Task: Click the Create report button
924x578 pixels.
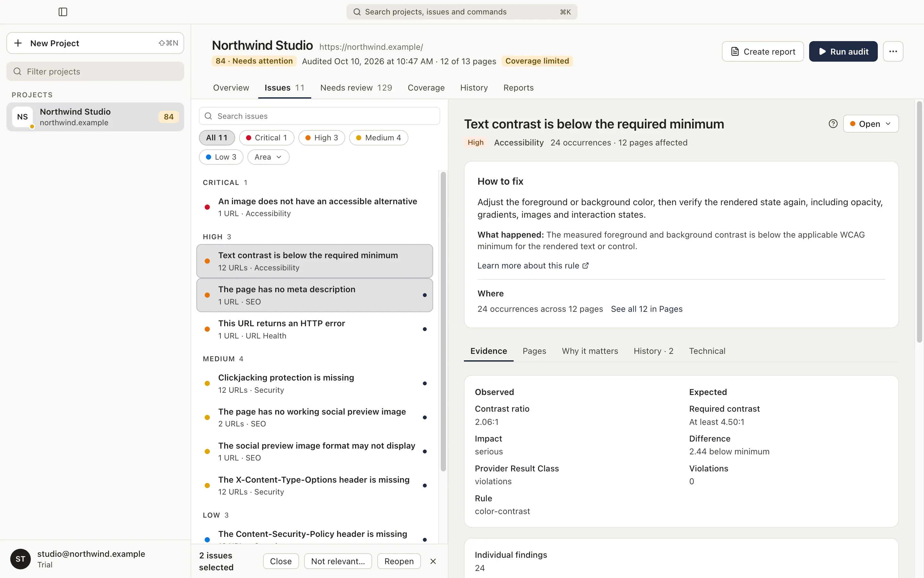Action: point(763,51)
